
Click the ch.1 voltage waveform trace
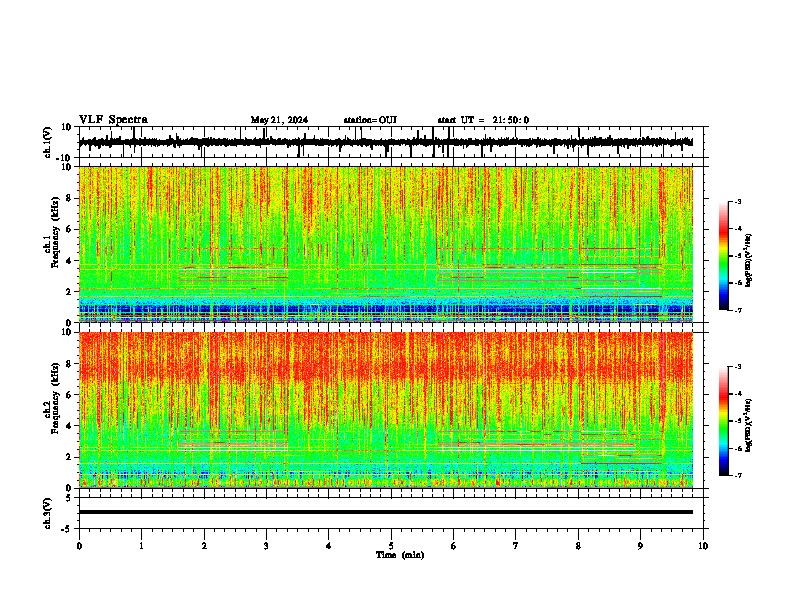tap(386, 142)
